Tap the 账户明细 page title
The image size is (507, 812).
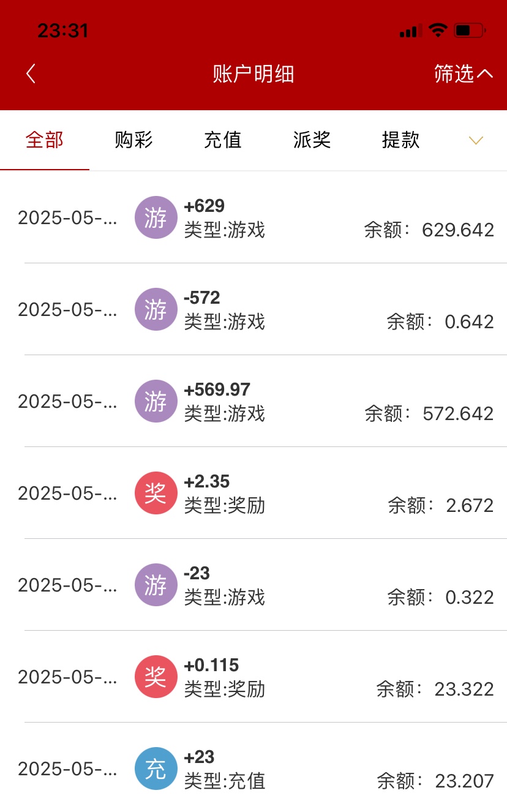(x=254, y=74)
